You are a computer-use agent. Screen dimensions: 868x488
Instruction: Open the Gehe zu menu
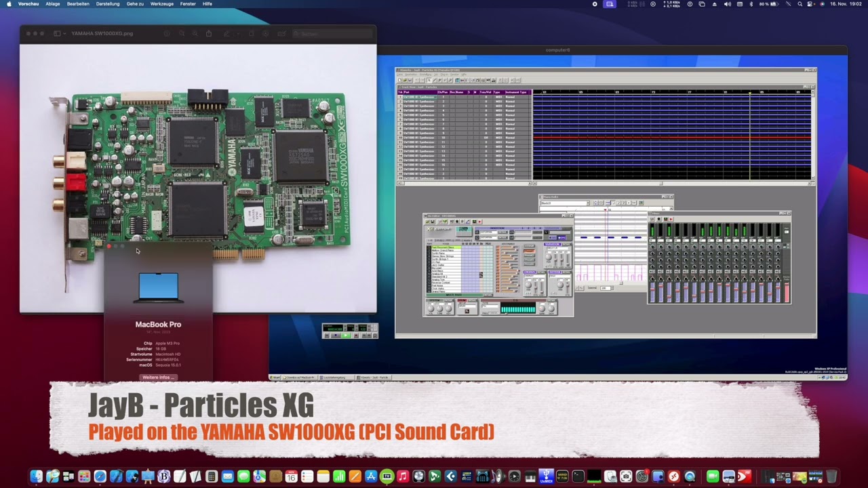[x=135, y=4]
